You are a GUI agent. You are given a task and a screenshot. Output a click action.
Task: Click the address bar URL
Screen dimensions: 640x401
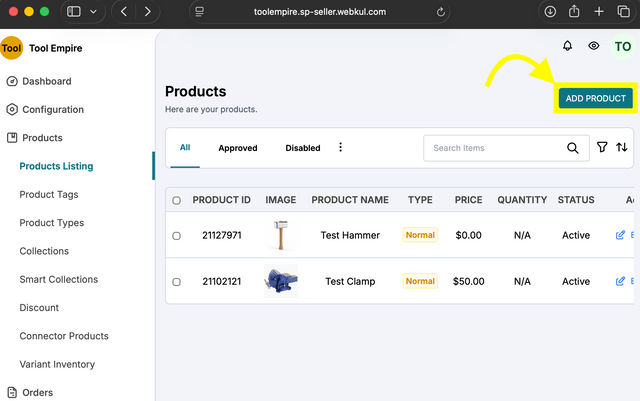point(320,12)
